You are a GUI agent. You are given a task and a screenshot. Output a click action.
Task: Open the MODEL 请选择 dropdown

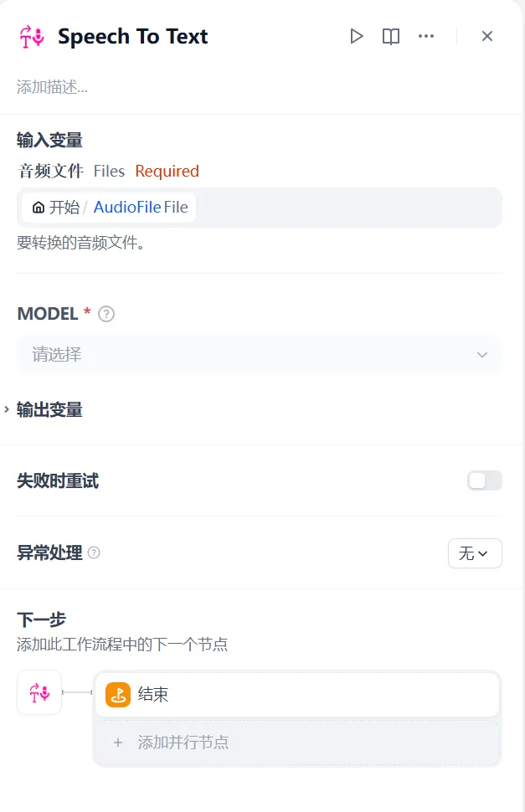[x=260, y=354]
